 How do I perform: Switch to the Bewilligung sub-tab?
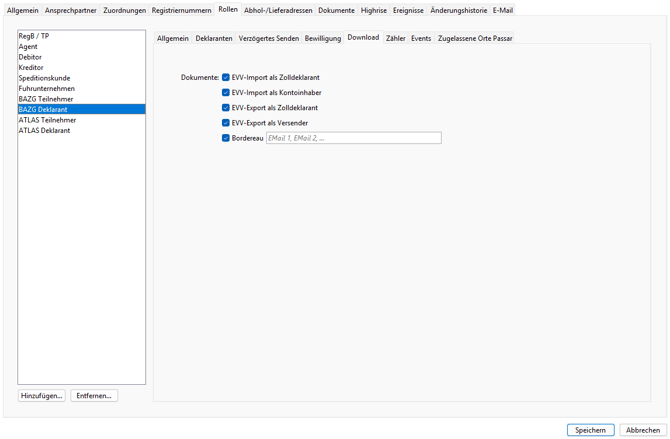[x=322, y=38]
